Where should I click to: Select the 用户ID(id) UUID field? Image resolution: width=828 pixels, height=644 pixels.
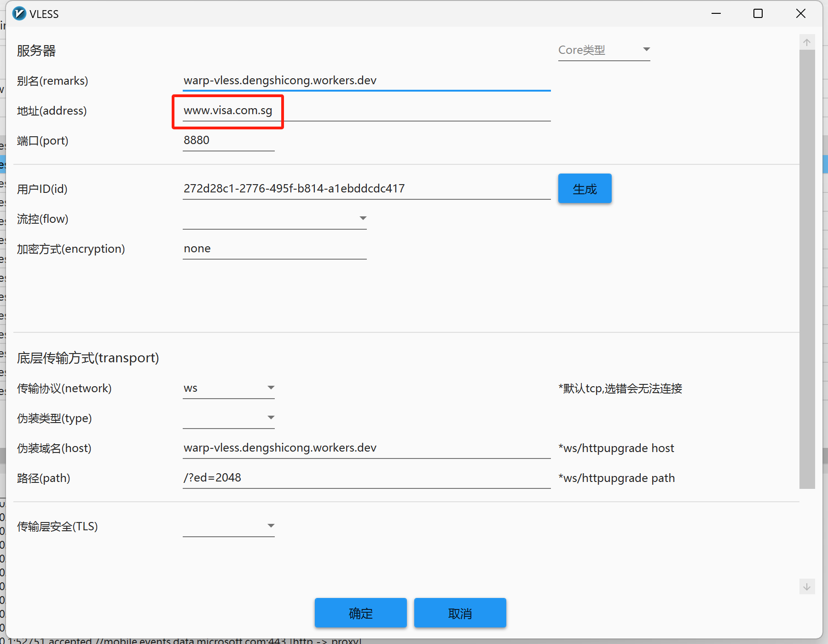366,189
